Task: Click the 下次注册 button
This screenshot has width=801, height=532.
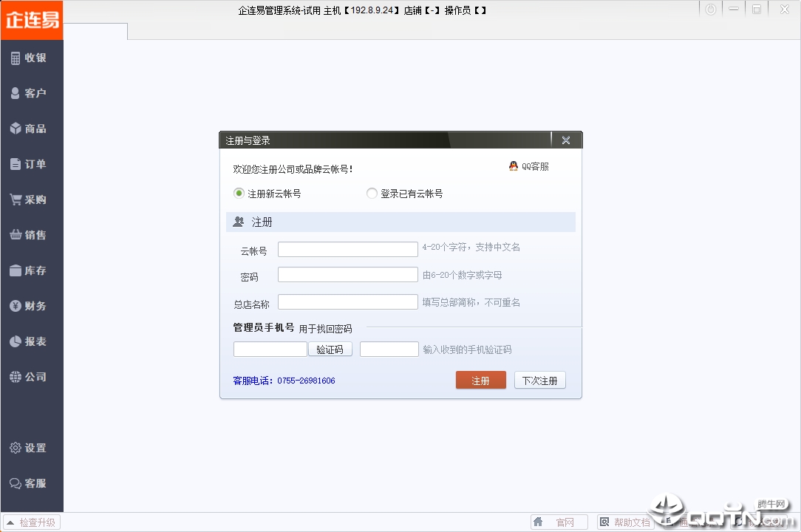Action: (540, 381)
